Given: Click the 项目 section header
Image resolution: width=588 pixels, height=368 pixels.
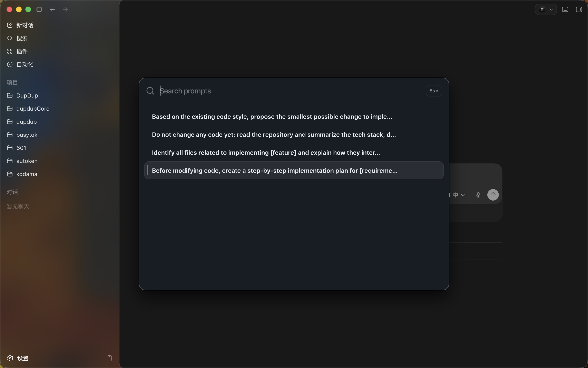Looking at the screenshot, I should (x=12, y=83).
